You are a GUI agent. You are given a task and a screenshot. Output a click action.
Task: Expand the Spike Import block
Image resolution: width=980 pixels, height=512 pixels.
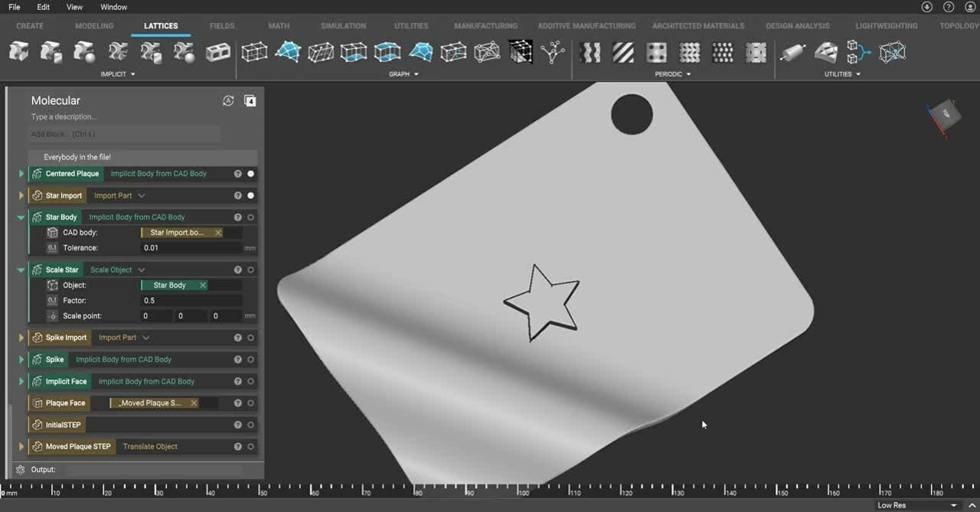tap(21, 338)
